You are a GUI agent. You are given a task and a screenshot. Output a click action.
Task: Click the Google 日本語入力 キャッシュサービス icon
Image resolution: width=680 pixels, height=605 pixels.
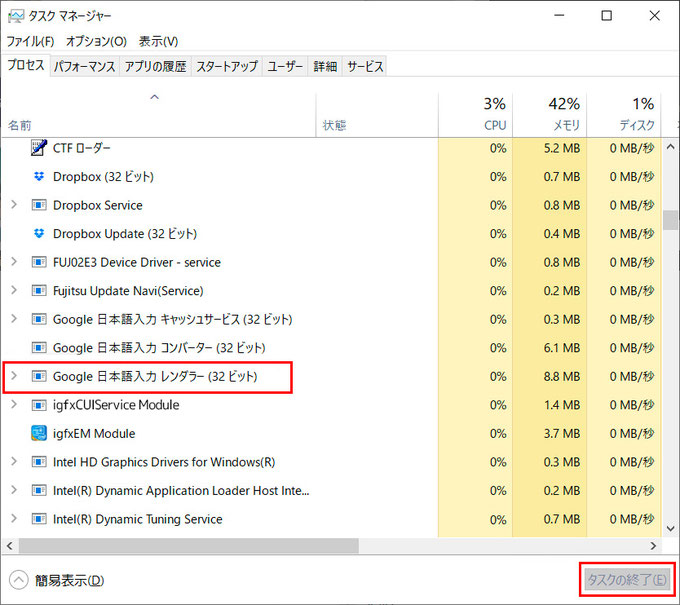(39, 319)
